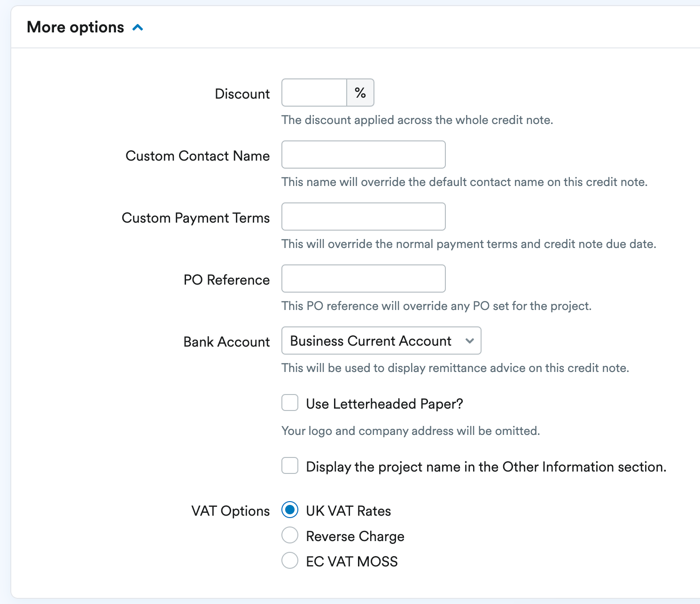Focus the Custom Payment Terms field
The width and height of the screenshot is (700, 604).
(x=364, y=217)
